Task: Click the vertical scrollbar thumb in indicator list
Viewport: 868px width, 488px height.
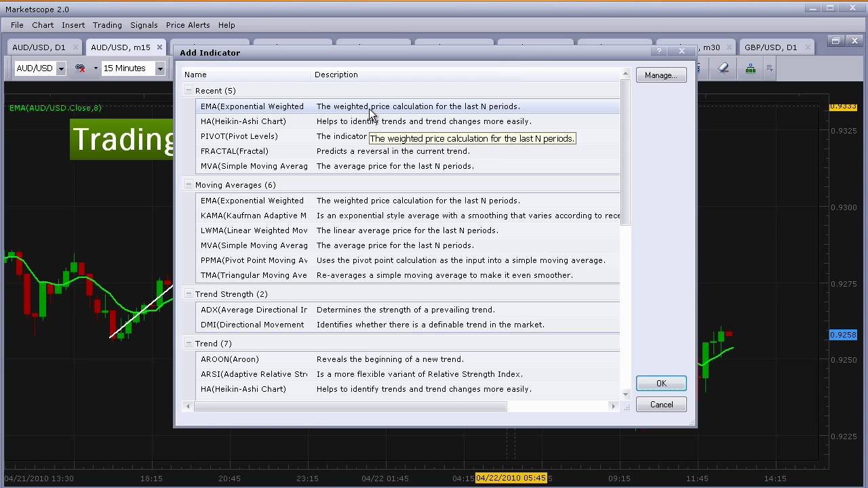Action: (626, 152)
